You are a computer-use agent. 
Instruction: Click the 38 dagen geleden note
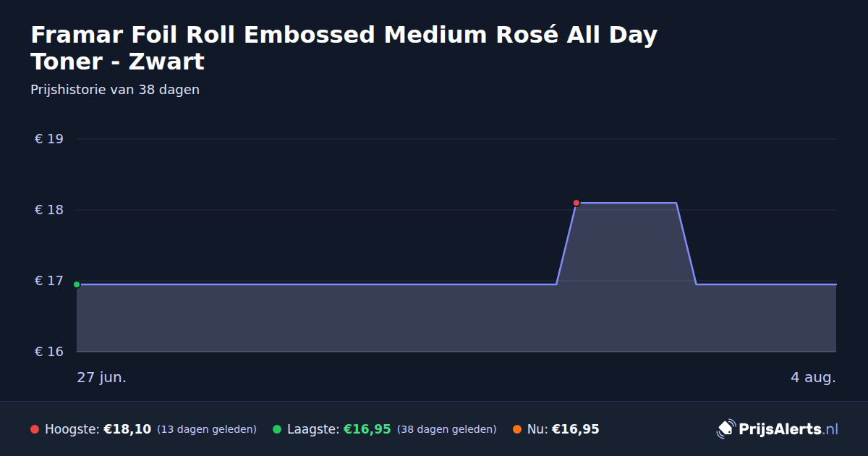[x=447, y=430]
